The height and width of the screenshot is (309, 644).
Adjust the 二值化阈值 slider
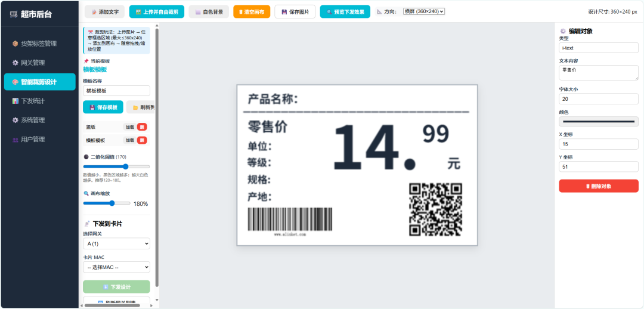(x=116, y=166)
